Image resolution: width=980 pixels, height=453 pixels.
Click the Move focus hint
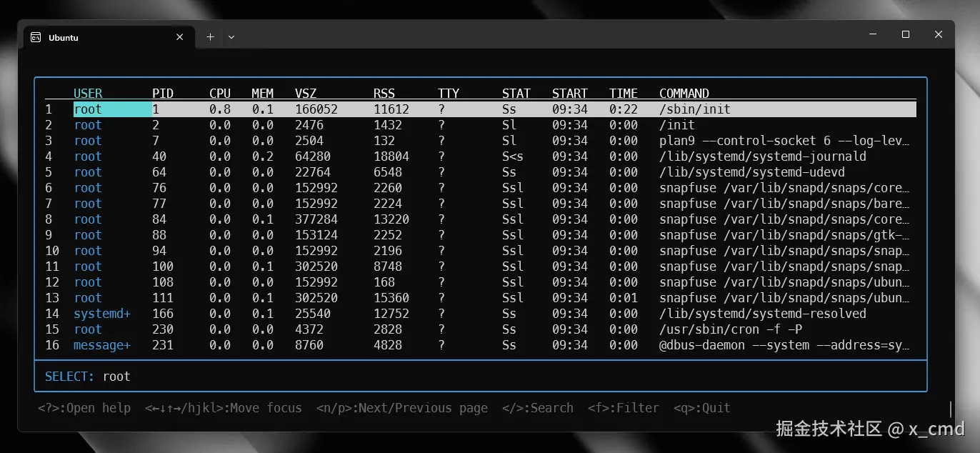click(x=224, y=408)
